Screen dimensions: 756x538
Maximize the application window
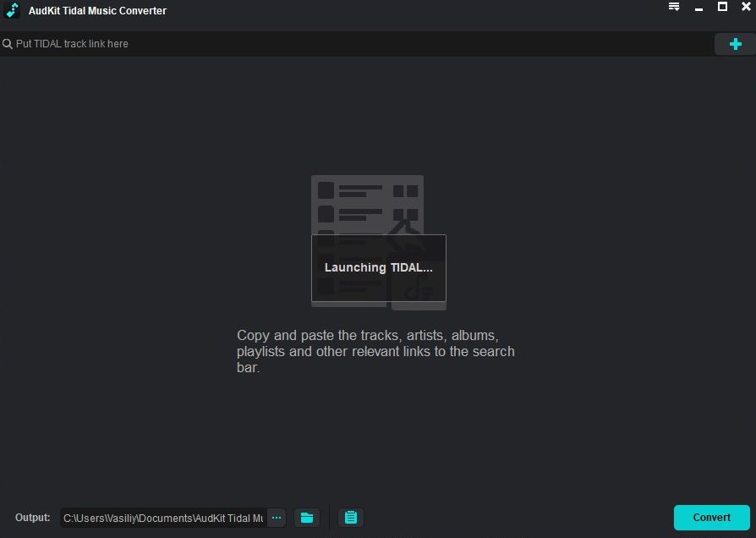723,7
